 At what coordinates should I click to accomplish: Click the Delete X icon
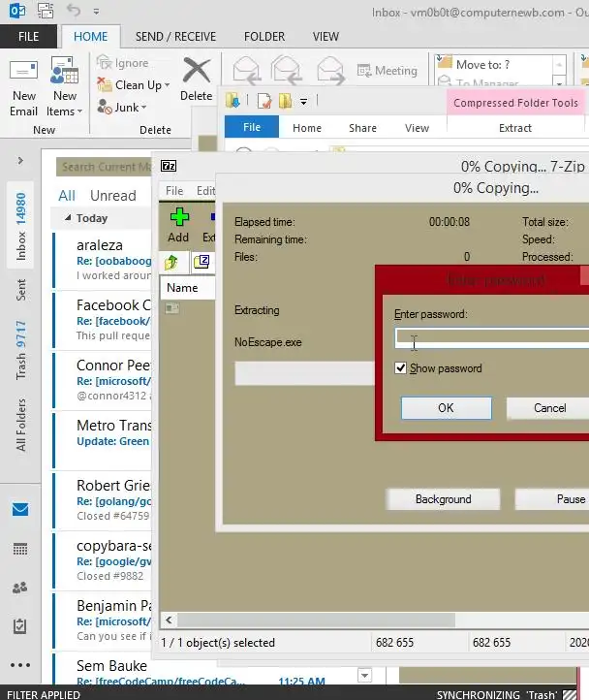click(197, 70)
